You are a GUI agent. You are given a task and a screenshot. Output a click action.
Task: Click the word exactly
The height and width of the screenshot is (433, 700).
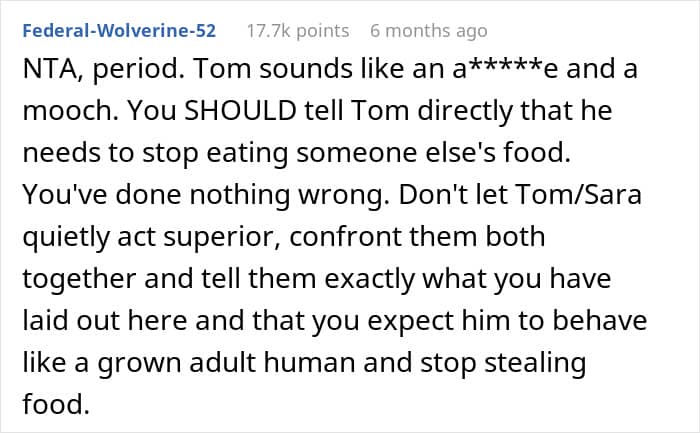click(x=369, y=279)
